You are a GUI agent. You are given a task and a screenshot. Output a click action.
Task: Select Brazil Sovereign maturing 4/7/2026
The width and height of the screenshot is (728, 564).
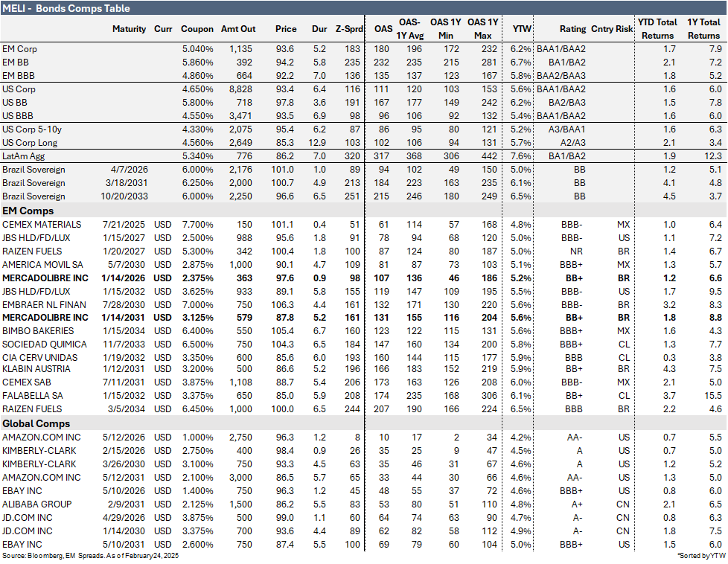[33, 170]
